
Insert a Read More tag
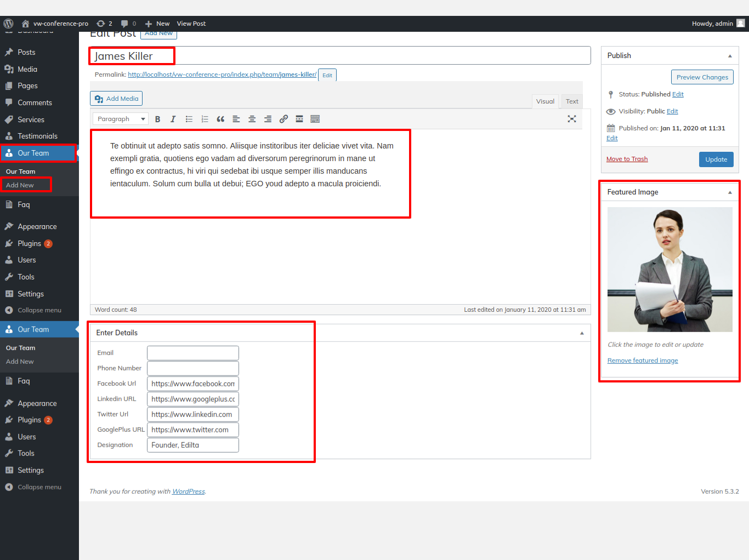(x=299, y=119)
